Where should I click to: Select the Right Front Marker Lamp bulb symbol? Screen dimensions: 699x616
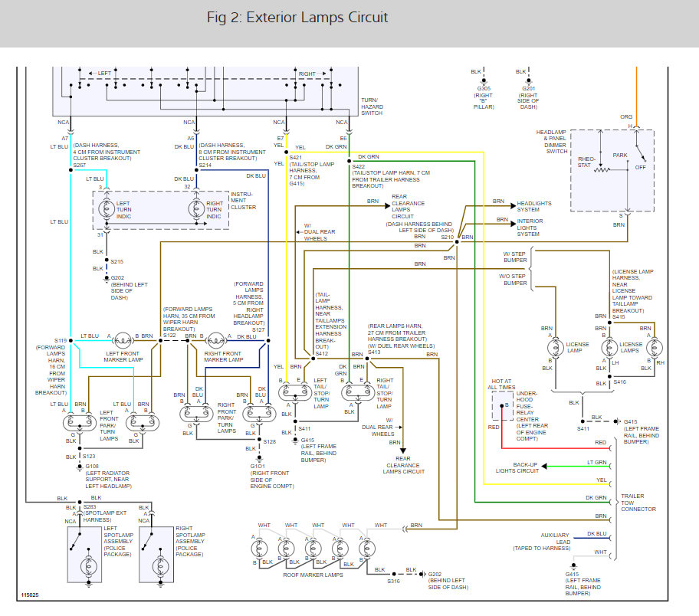216,340
